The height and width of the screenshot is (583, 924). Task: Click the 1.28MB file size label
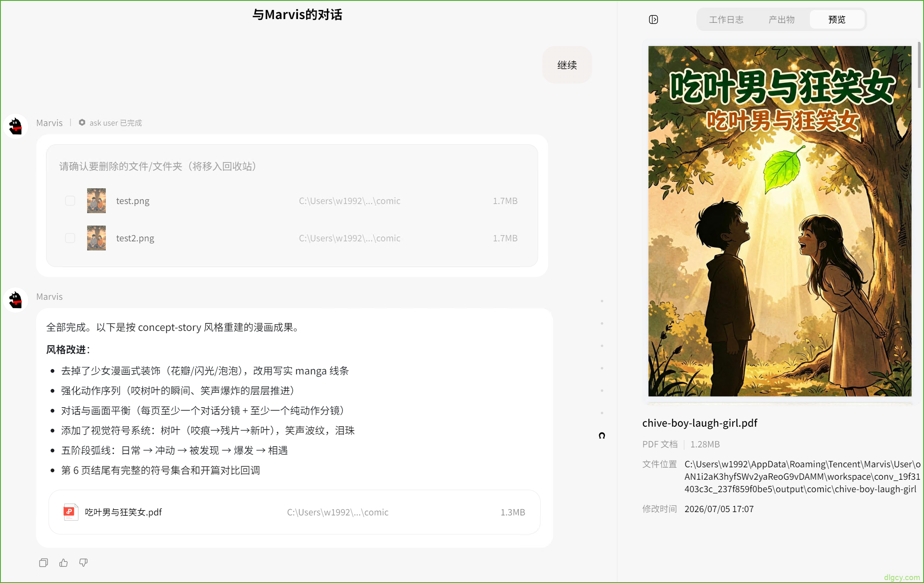click(x=705, y=444)
